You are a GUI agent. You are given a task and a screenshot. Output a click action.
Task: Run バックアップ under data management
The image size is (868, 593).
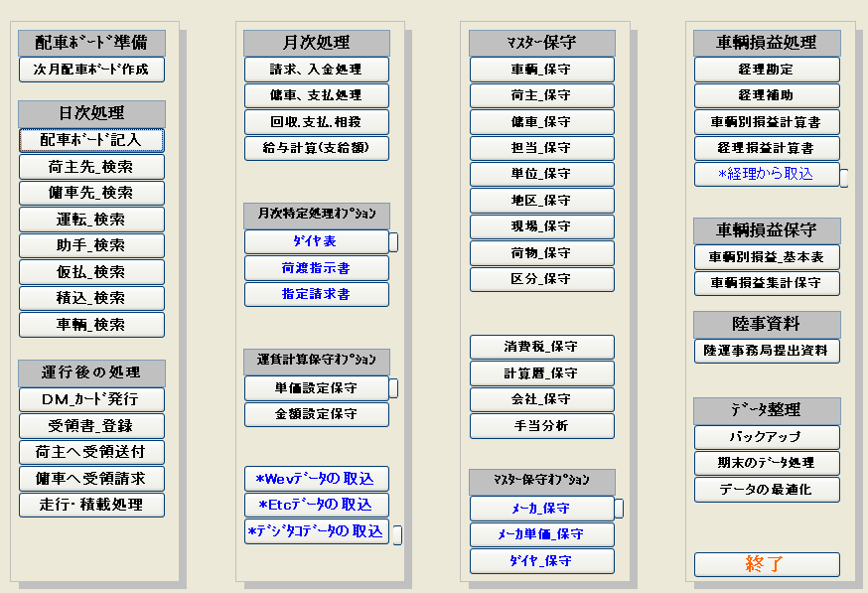(x=767, y=437)
